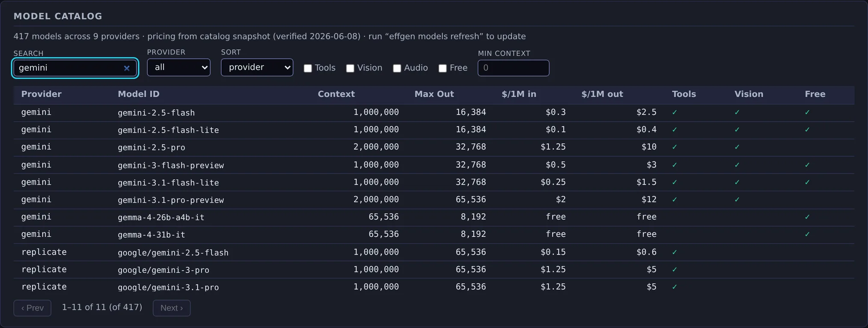Go to the previous page with Prev

tap(33, 308)
